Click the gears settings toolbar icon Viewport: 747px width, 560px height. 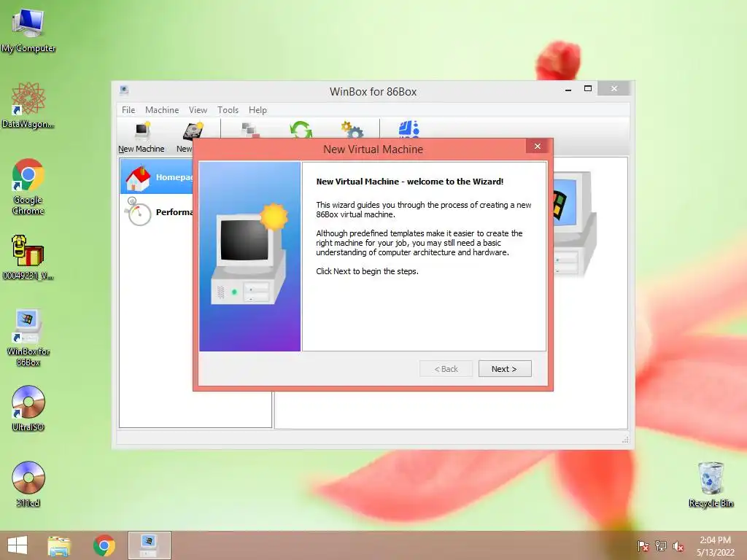(352, 130)
